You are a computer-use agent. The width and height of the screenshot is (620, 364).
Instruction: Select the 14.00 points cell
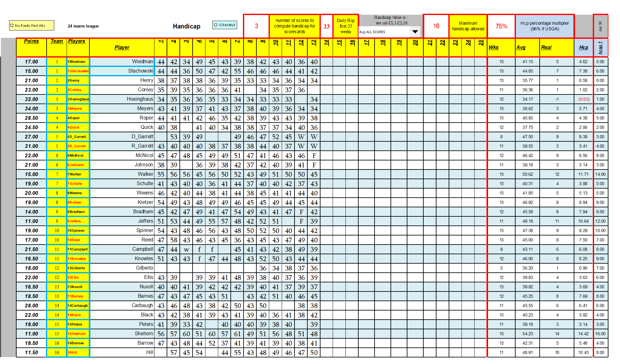pyautogui.click(x=31, y=212)
